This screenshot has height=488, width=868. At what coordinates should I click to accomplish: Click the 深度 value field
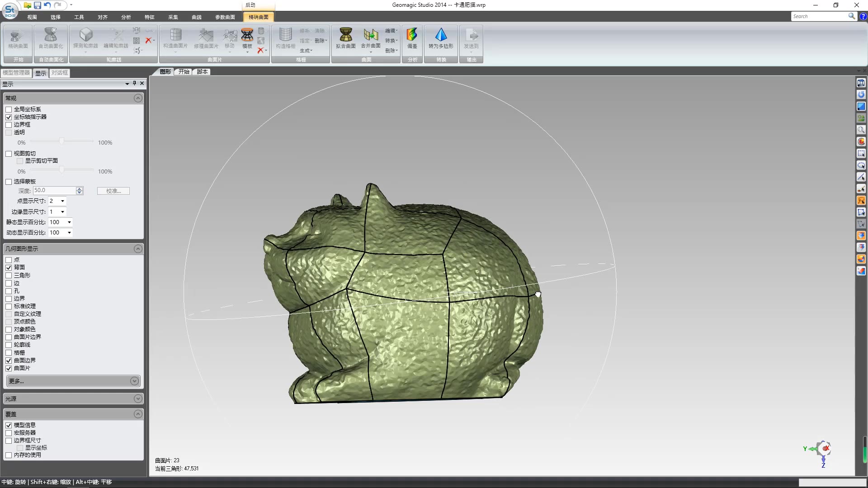54,191
